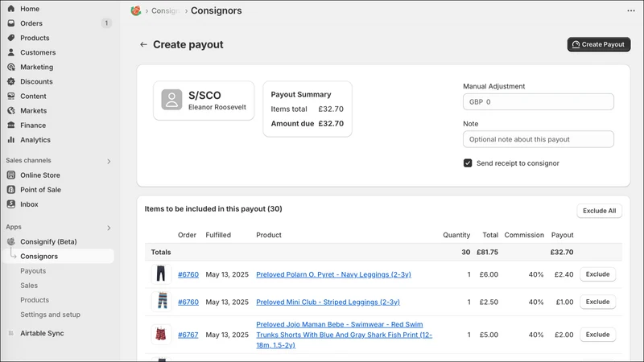The image size is (644, 362).
Task: Click the Point of Sale icon
Action: [x=11, y=190]
